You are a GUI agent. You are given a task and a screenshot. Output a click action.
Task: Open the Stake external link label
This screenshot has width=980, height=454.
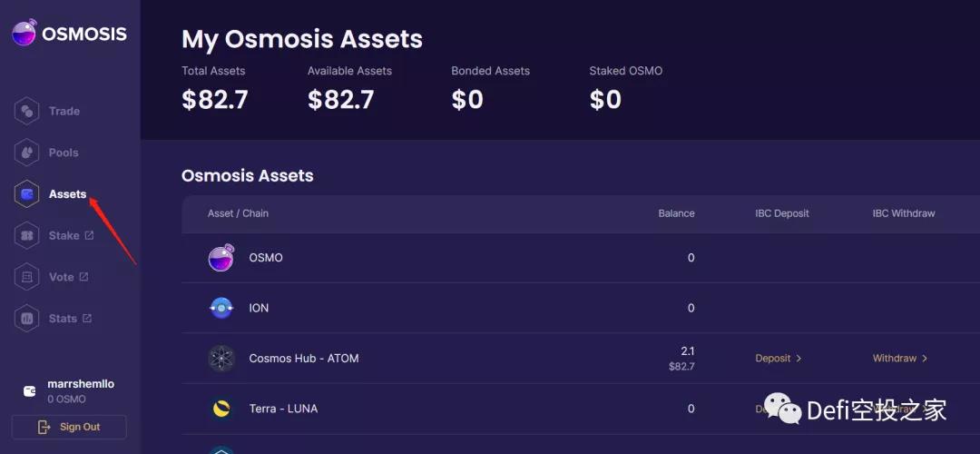coord(71,236)
